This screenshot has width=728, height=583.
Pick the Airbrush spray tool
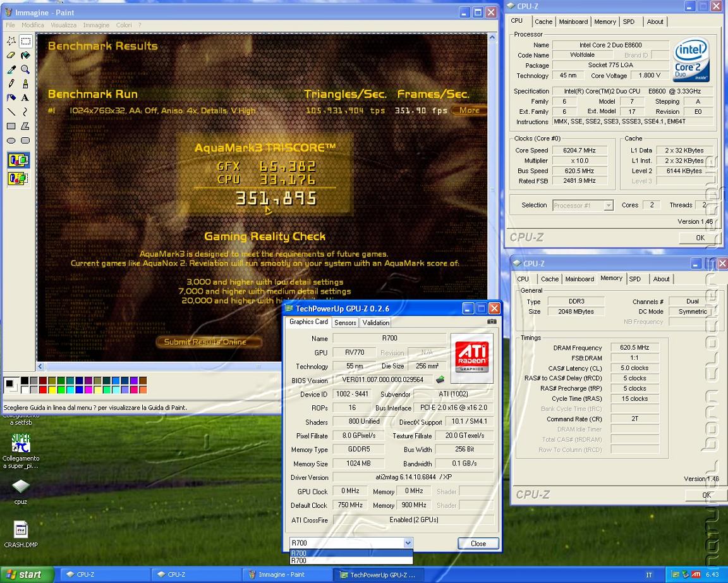[11, 97]
